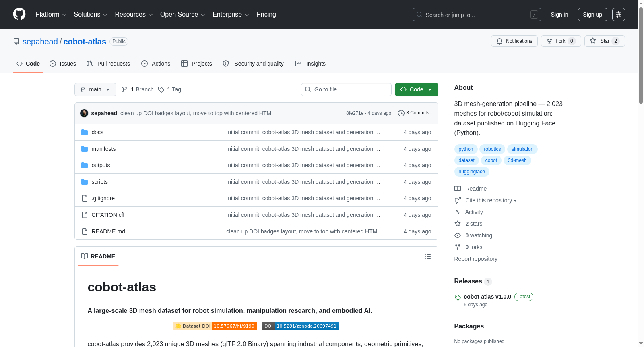Click the Sign up button
This screenshot has width=644, height=347.
[x=592, y=15]
